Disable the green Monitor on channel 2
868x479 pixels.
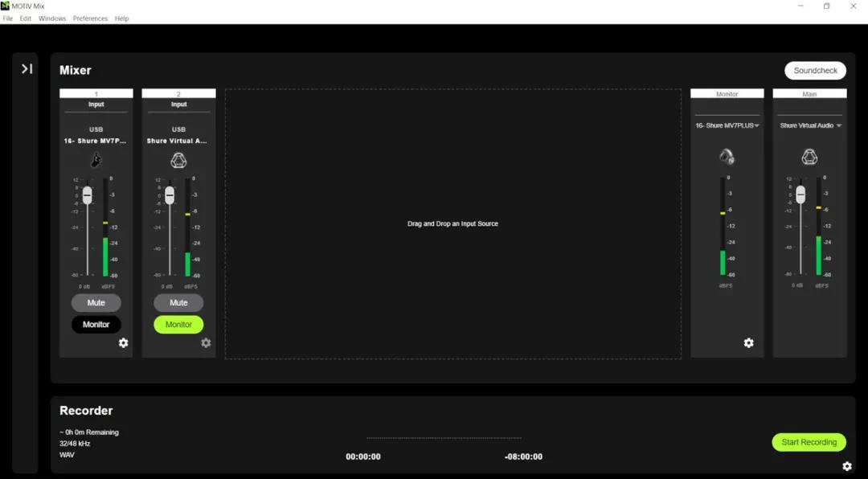pyautogui.click(x=178, y=325)
